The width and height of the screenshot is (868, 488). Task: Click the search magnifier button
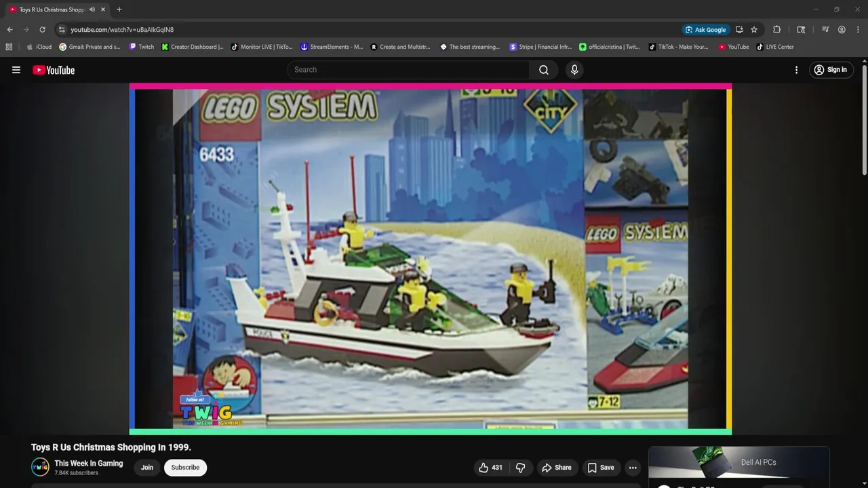543,70
